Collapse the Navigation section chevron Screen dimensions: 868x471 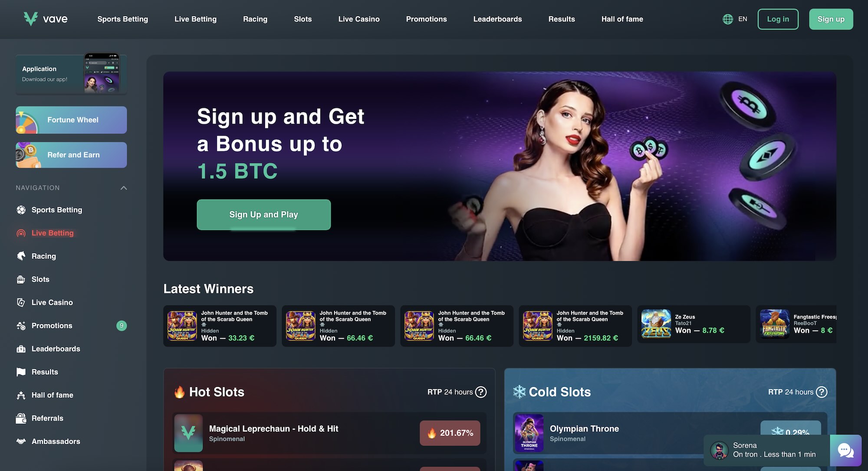click(x=124, y=188)
